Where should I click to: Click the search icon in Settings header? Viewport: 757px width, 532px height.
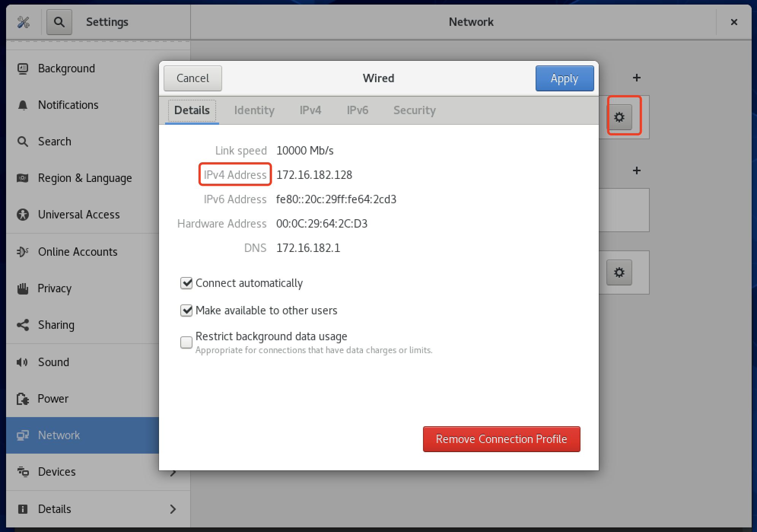59,22
